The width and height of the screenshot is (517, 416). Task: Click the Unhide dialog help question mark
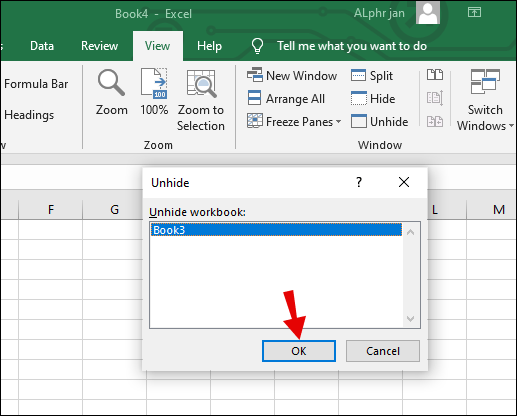click(359, 182)
